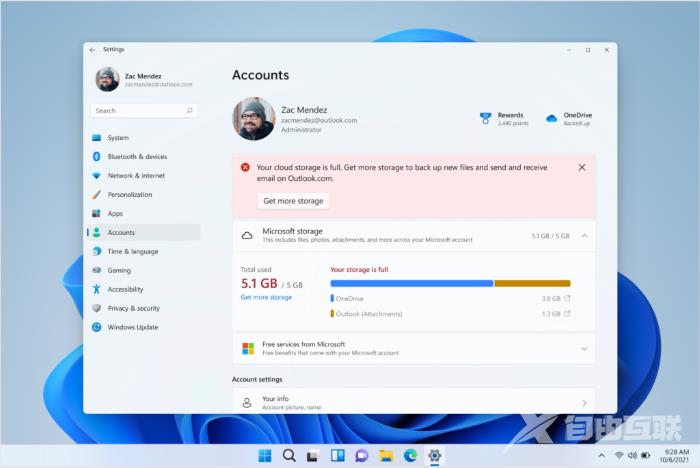Click the OneDrive cloud icon in header
This screenshot has height=468, width=700.
click(552, 118)
